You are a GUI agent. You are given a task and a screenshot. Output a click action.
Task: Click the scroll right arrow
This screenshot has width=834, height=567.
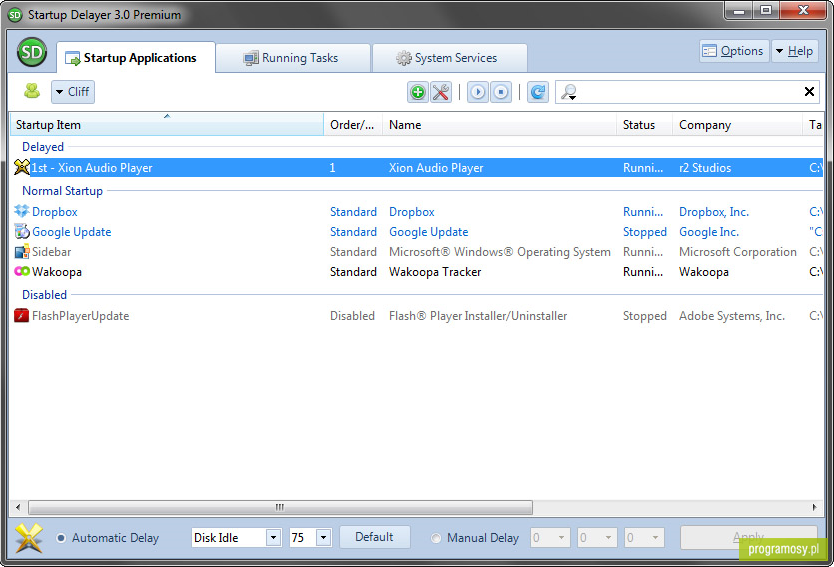[814, 507]
